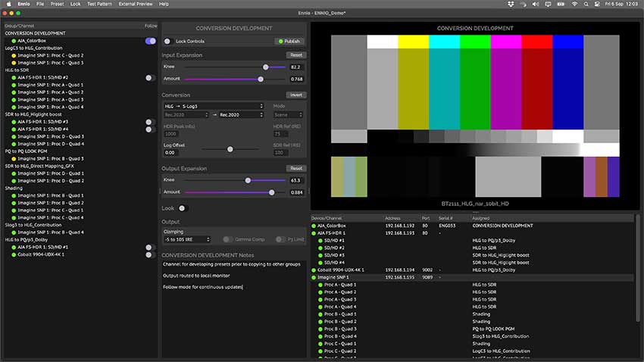Click the Publish button
This screenshot has width=644, height=362.
[290, 41]
